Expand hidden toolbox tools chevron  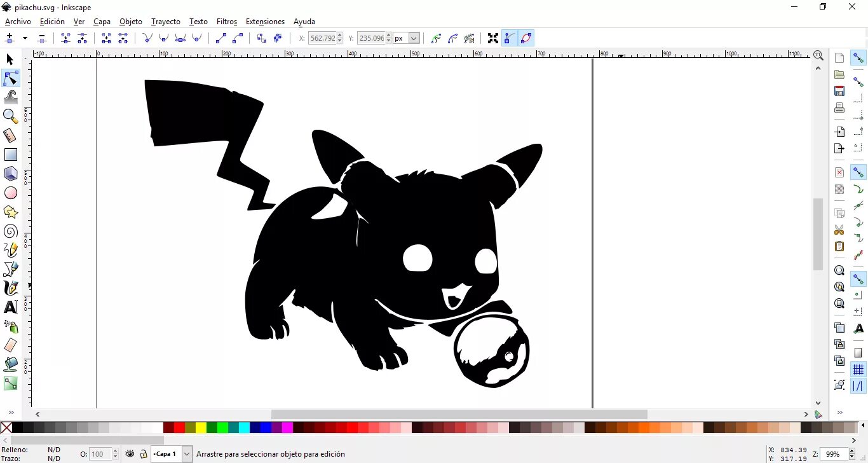click(11, 413)
